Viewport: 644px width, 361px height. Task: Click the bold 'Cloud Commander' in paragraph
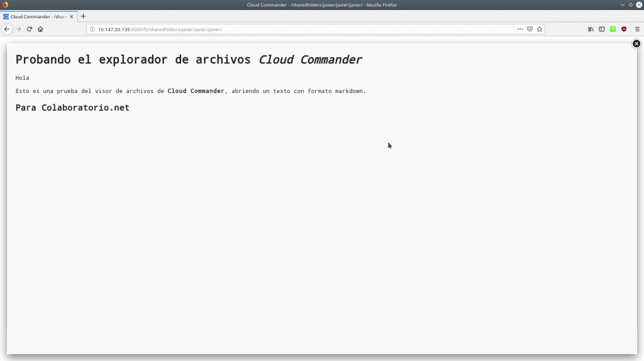click(196, 91)
